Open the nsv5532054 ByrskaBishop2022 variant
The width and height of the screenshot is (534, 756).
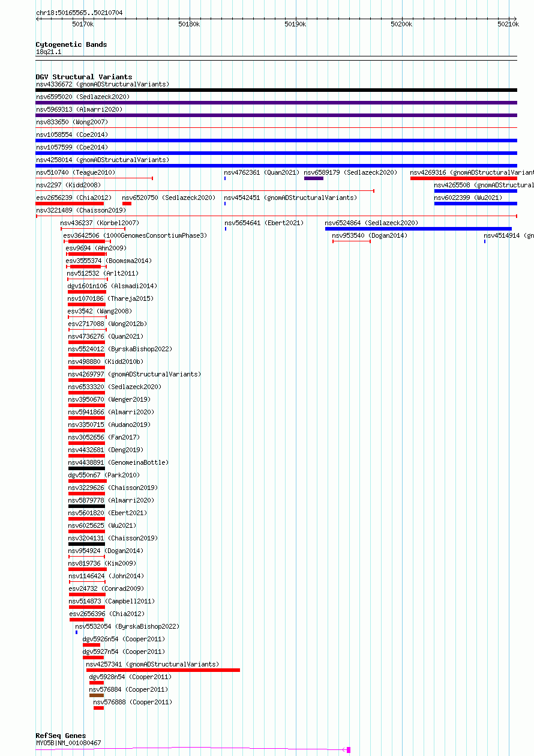[x=127, y=626]
